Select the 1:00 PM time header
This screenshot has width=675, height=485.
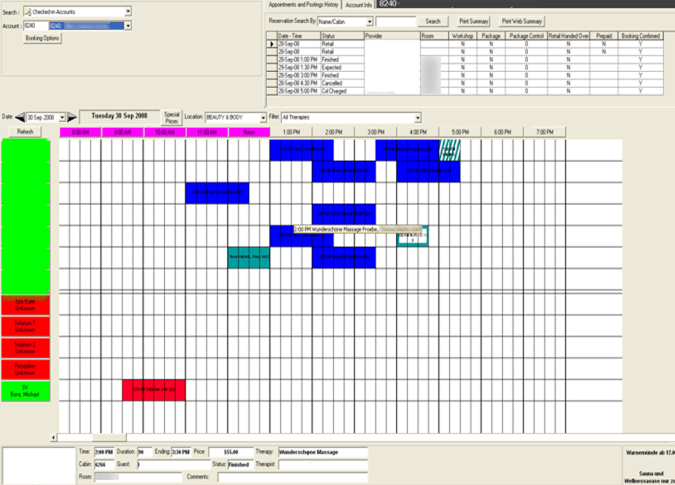click(291, 132)
